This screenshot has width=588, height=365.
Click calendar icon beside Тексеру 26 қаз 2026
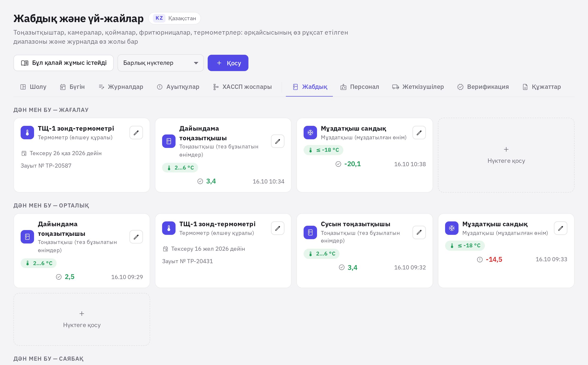click(x=24, y=153)
